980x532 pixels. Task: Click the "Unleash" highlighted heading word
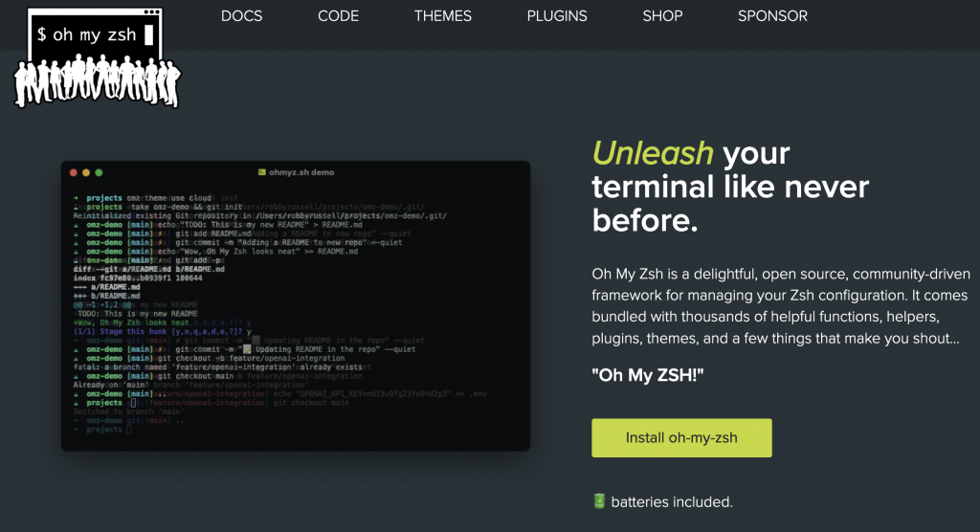653,153
